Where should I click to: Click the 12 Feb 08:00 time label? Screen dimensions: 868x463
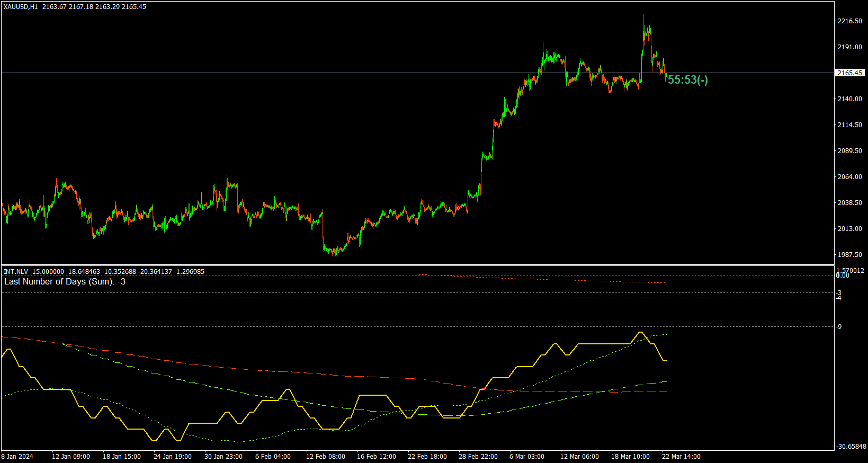(x=326, y=457)
